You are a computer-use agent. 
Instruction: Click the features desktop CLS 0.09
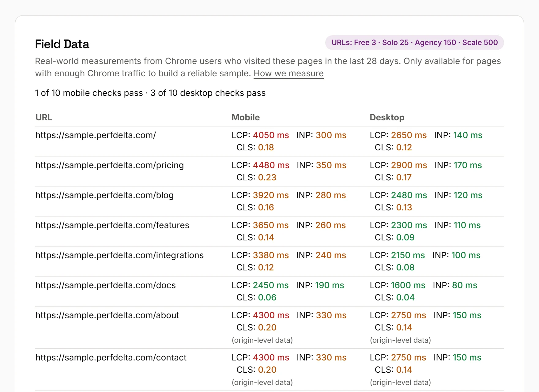(405, 238)
